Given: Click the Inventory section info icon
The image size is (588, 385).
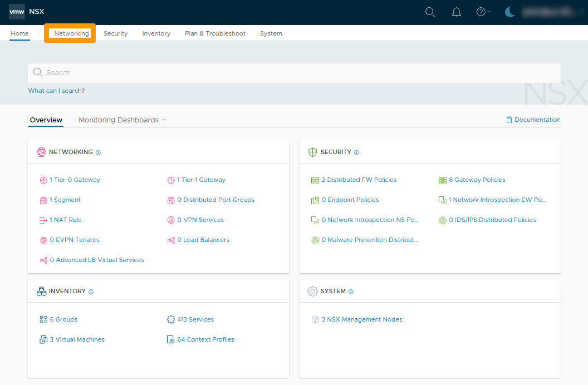Looking at the screenshot, I should click(x=91, y=292).
